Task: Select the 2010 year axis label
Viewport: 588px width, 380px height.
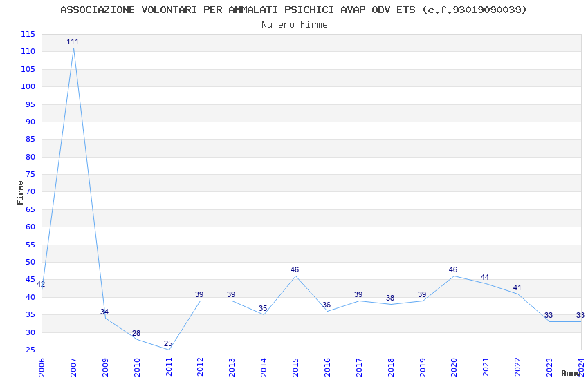Action: point(136,367)
